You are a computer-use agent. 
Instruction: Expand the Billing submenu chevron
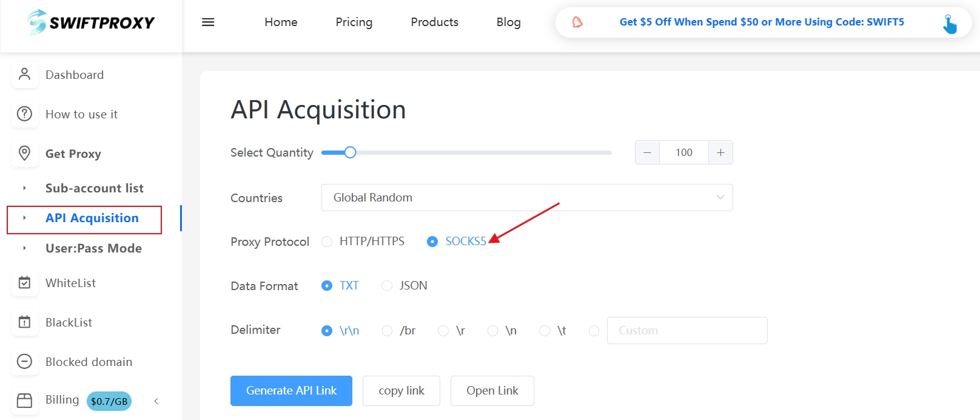coord(156,401)
